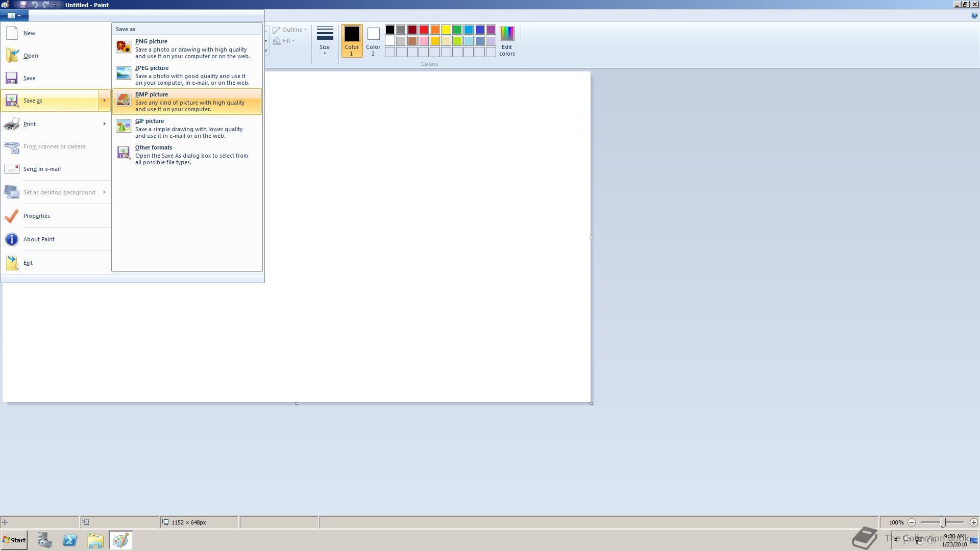Choose Other formats to open Save As dialog

[x=187, y=155]
